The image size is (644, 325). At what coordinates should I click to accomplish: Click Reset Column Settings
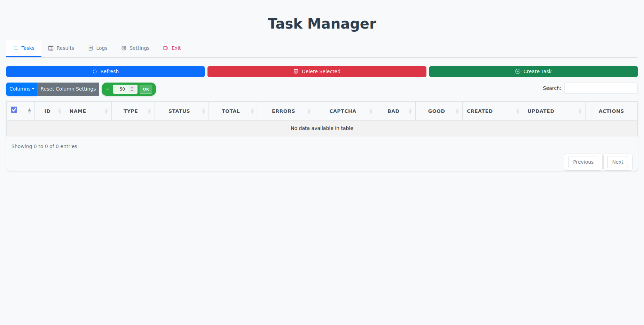[68, 89]
